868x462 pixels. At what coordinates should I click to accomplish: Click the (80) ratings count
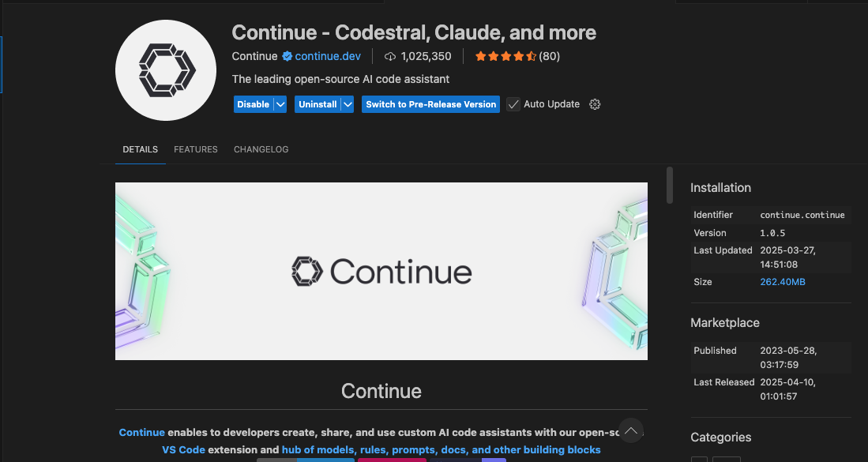(x=550, y=56)
